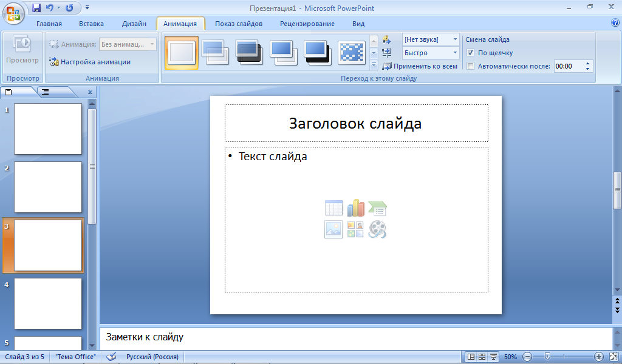622x364 pixels.
Task: Save presentation via quick access toolbar
Action: coord(36,7)
